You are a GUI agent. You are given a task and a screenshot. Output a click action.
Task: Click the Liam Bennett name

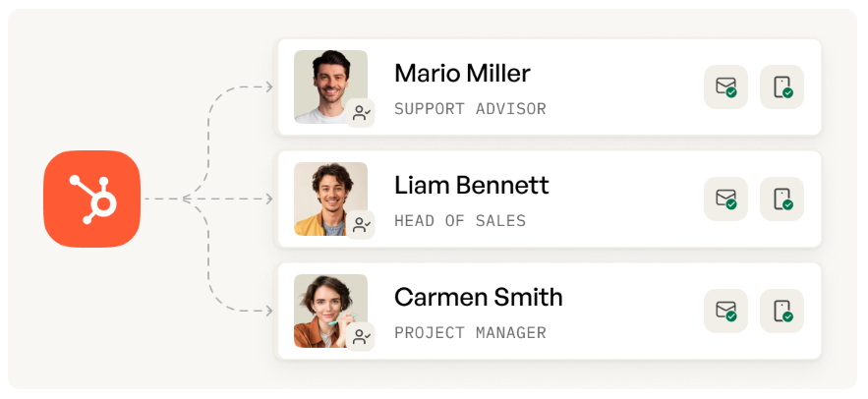click(x=472, y=186)
